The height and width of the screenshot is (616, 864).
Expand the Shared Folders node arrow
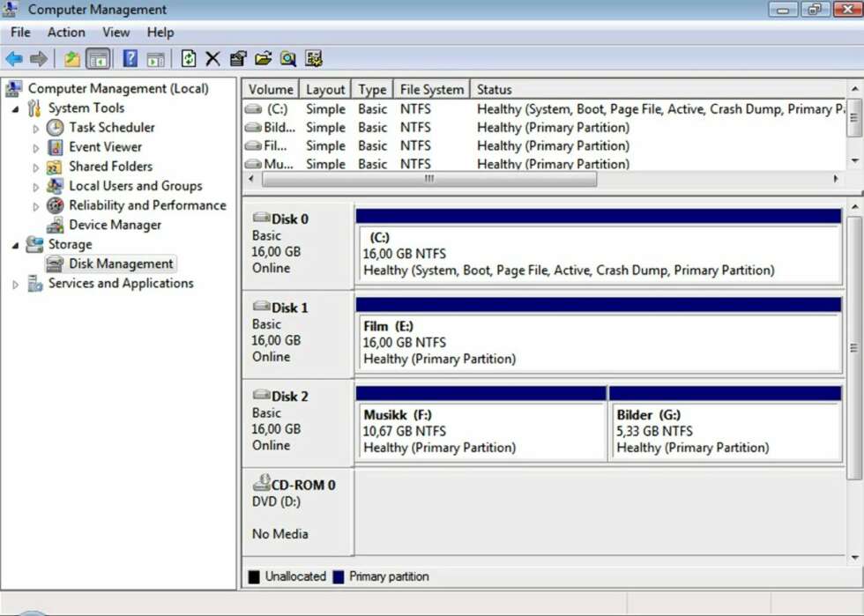coord(36,167)
